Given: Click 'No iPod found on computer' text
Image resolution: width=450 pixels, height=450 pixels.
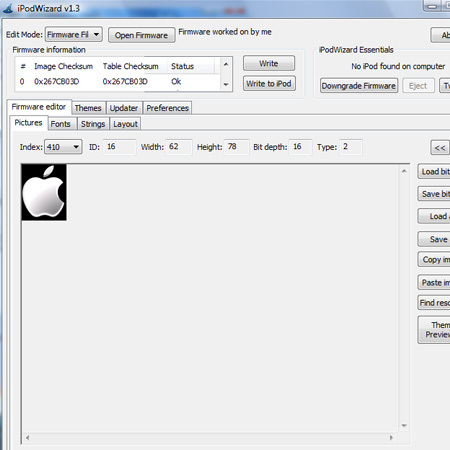Looking at the screenshot, I should (398, 66).
